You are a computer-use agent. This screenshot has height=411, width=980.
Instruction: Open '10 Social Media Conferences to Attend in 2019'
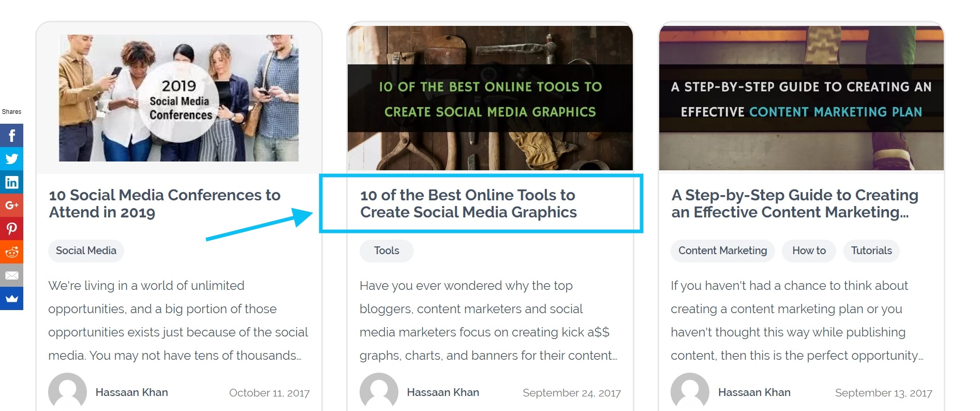click(x=165, y=203)
